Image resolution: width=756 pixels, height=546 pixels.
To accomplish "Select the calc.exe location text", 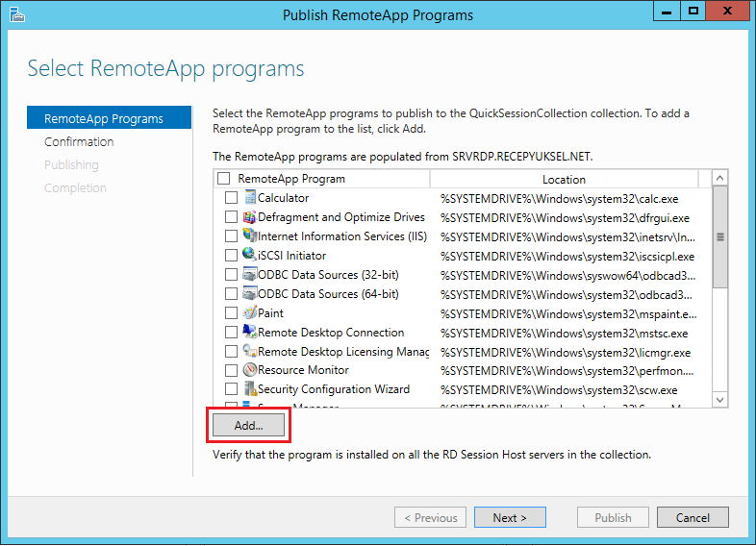I will (559, 199).
